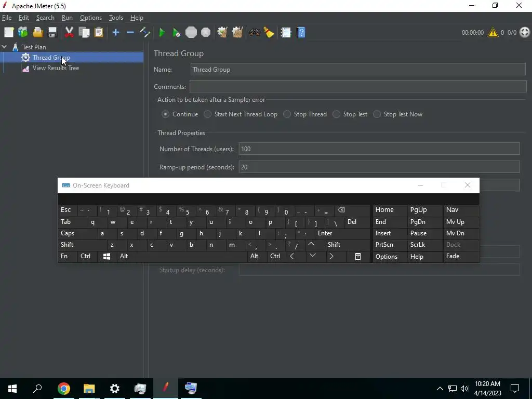The width and height of the screenshot is (532, 399).
Task: Select View Results Tree in the tree
Action: tap(56, 68)
